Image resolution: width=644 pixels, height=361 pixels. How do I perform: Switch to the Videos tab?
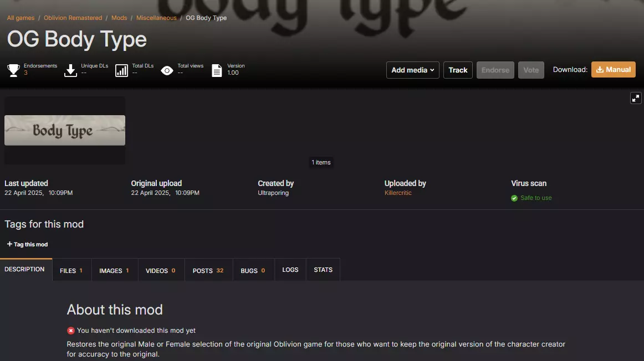pyautogui.click(x=161, y=270)
